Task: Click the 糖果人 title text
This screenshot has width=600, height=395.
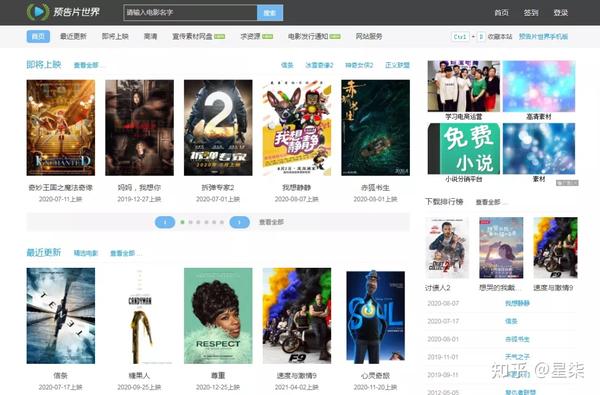Action: [139, 375]
